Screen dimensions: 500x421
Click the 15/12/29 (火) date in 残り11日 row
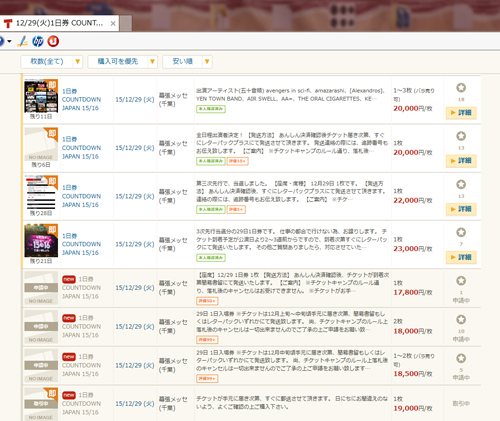(135, 100)
